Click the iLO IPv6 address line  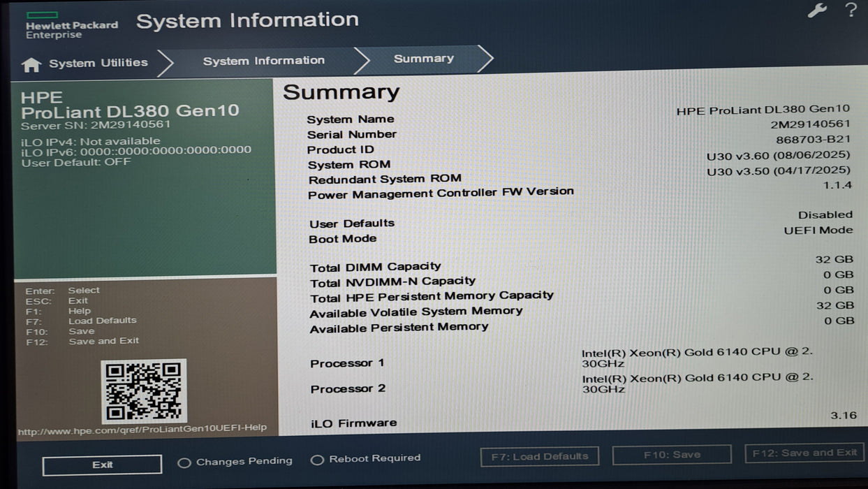(136, 150)
